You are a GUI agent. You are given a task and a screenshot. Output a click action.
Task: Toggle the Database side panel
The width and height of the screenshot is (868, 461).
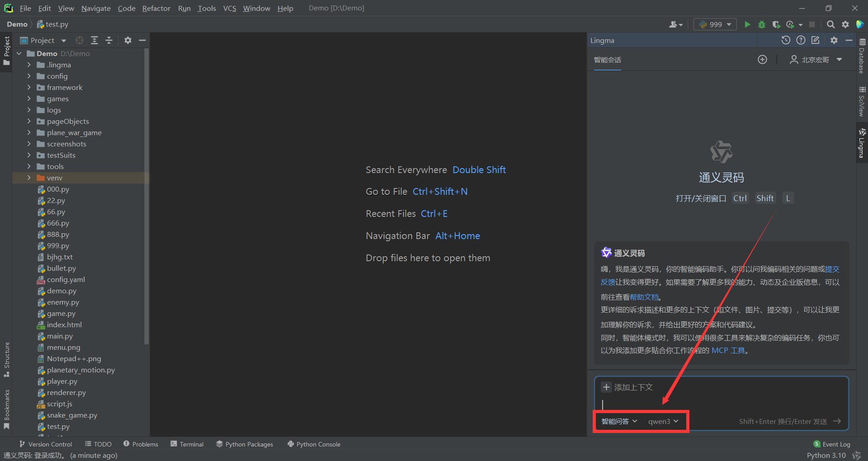coord(862,56)
